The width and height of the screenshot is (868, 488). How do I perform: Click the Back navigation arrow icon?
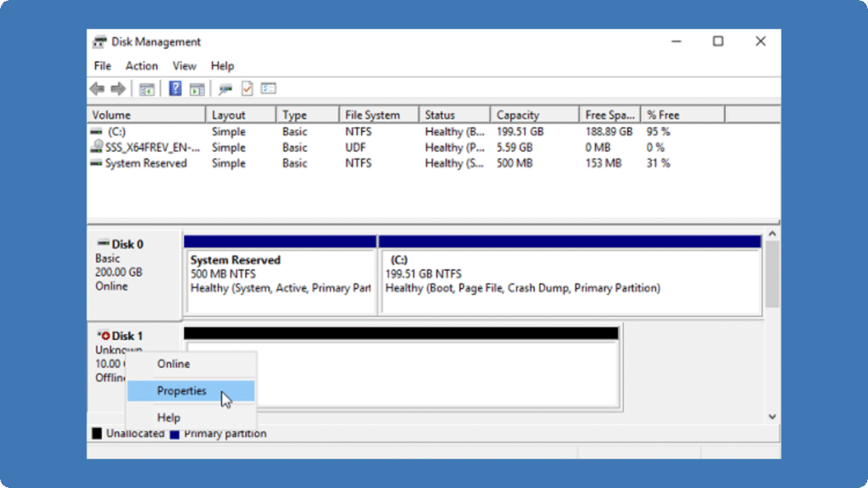(x=97, y=88)
